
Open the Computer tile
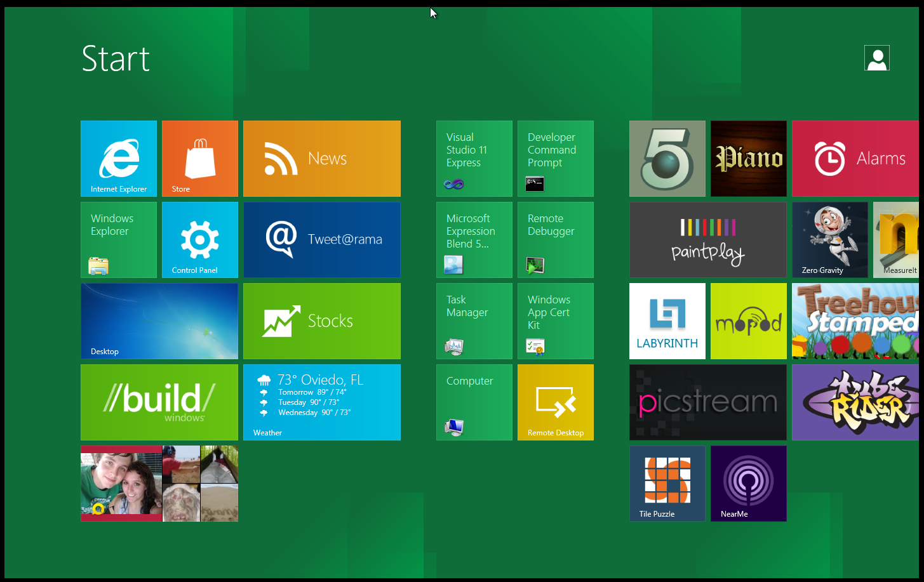(474, 402)
